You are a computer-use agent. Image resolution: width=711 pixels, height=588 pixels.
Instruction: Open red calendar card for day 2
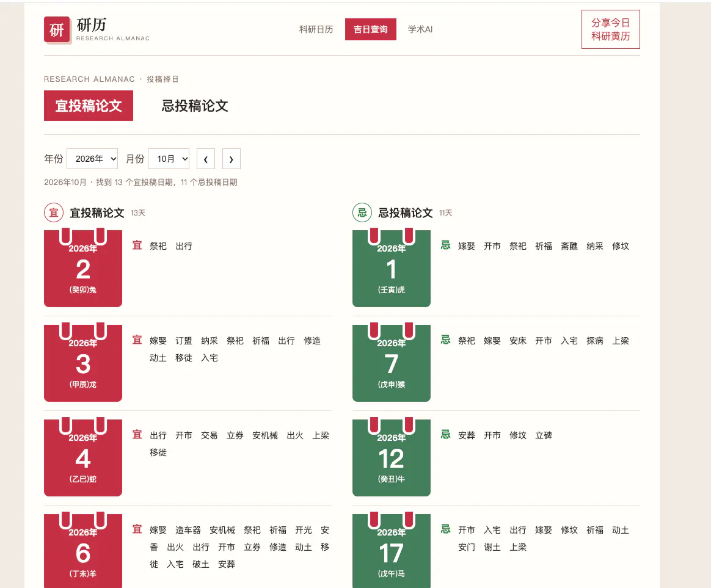83,268
